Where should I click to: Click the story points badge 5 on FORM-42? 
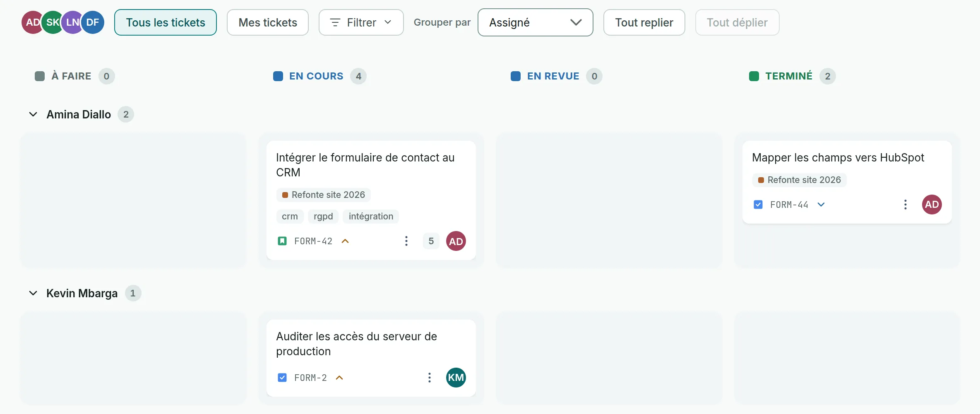[x=431, y=241]
